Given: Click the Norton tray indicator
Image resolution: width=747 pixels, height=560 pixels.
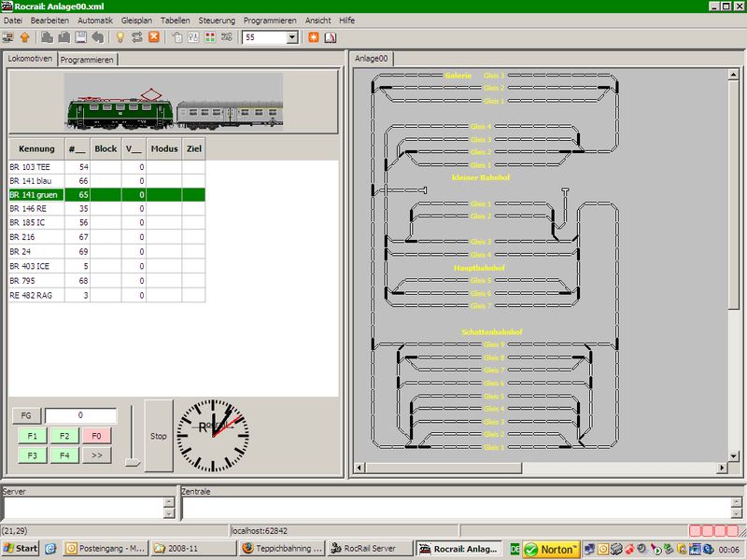Looking at the screenshot, I should (551, 550).
